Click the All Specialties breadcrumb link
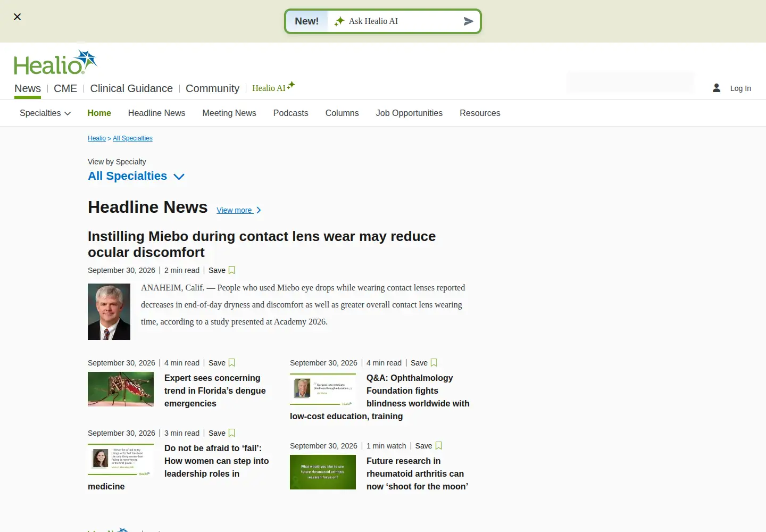The height and width of the screenshot is (532, 766). coord(132,138)
